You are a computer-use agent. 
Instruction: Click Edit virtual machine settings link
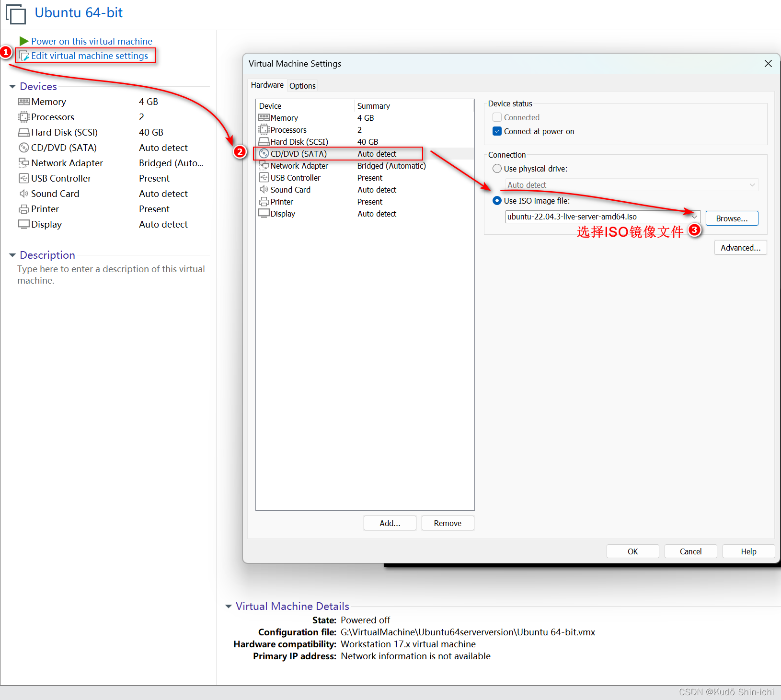(90, 56)
